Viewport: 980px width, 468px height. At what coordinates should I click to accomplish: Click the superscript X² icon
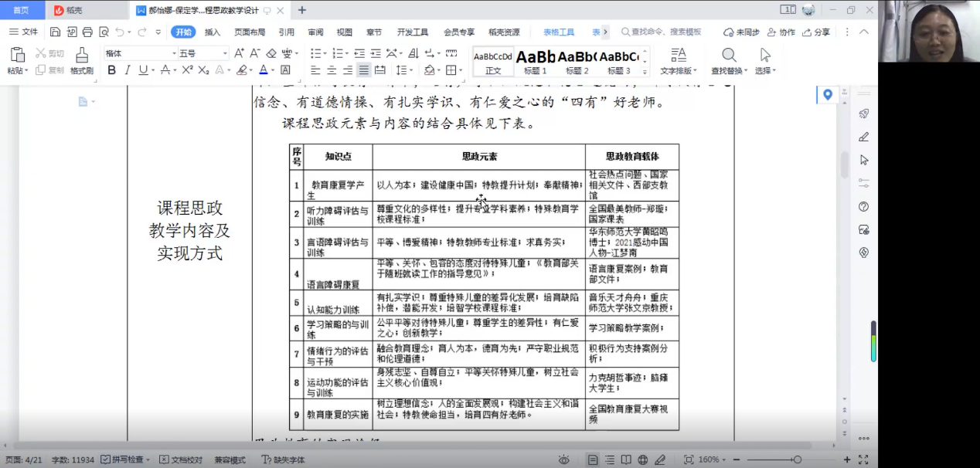[x=187, y=70]
